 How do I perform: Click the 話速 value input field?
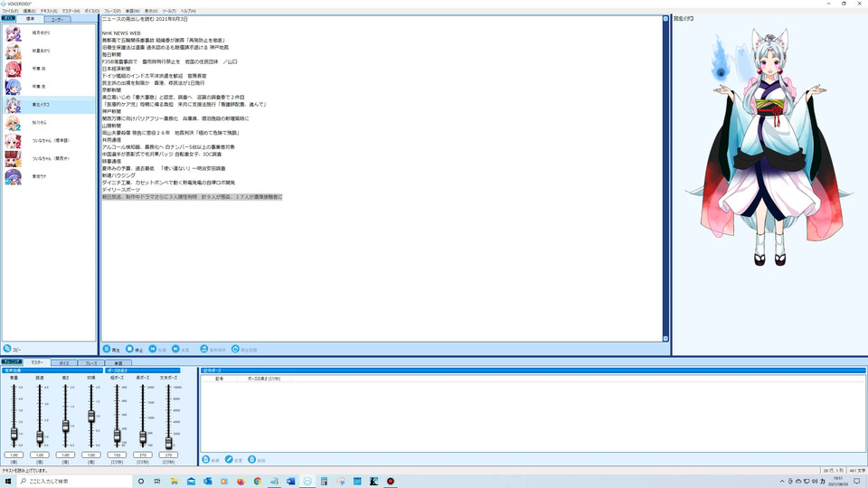pos(40,455)
